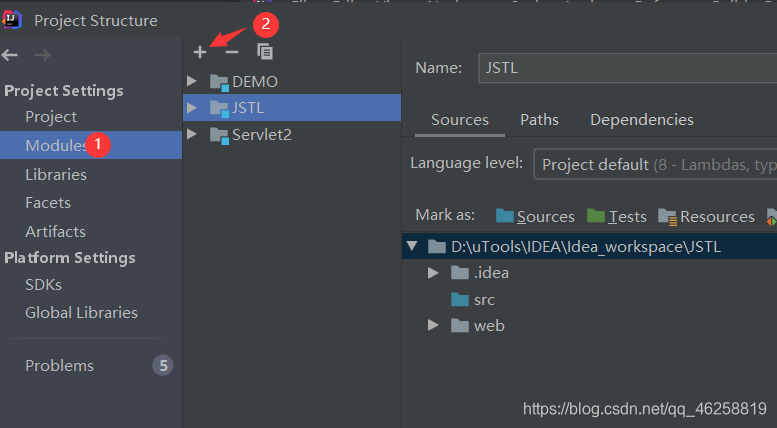The height and width of the screenshot is (428, 777).
Task: Click the minus icon to remove module
Action: [x=231, y=52]
